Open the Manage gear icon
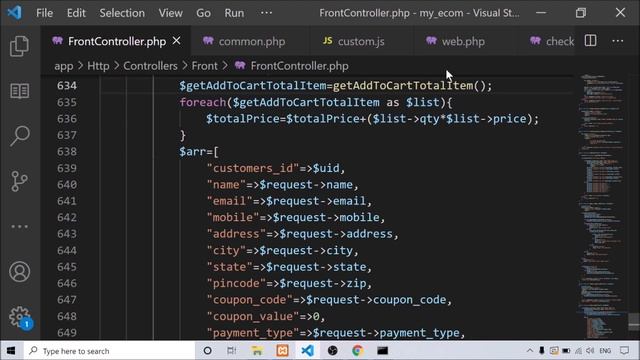Image resolution: width=640 pixels, height=360 pixels. point(19,316)
